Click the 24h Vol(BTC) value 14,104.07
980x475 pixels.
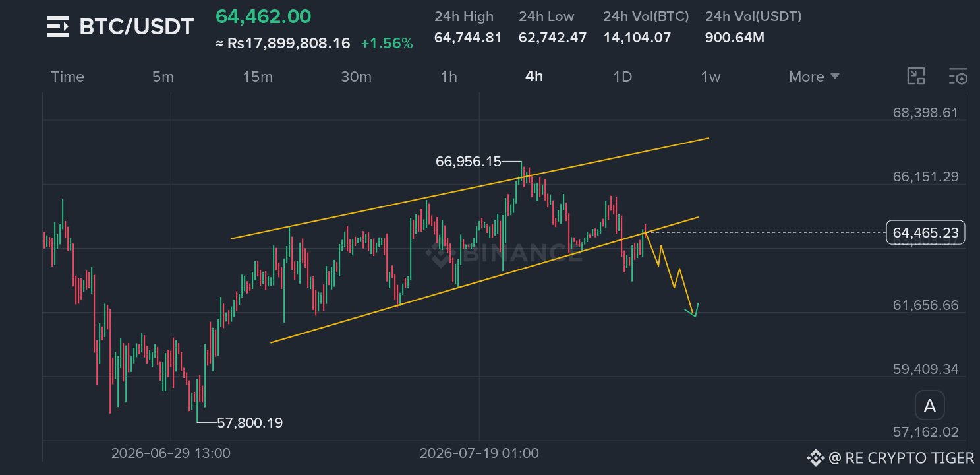point(637,38)
